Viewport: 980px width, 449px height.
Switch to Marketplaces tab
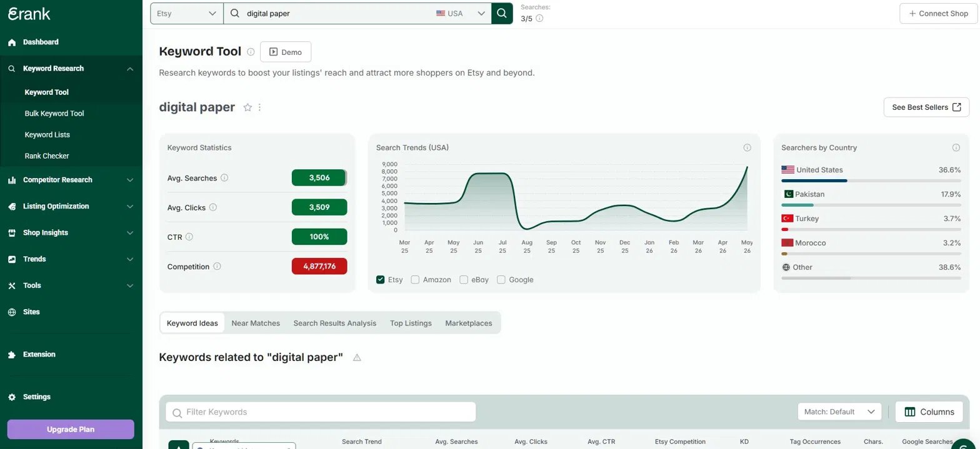(469, 323)
